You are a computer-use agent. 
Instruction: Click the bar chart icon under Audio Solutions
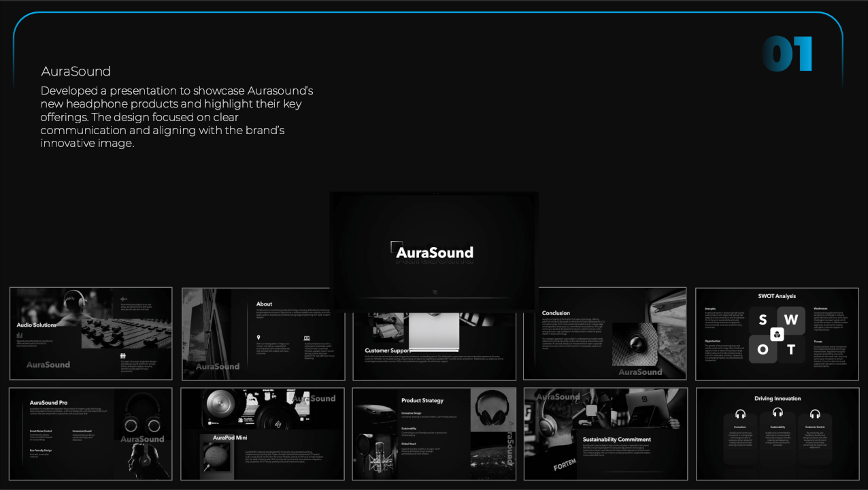point(20,335)
